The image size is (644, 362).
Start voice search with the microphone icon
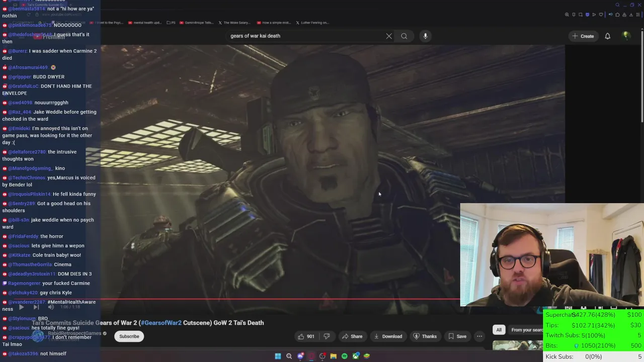425,36
